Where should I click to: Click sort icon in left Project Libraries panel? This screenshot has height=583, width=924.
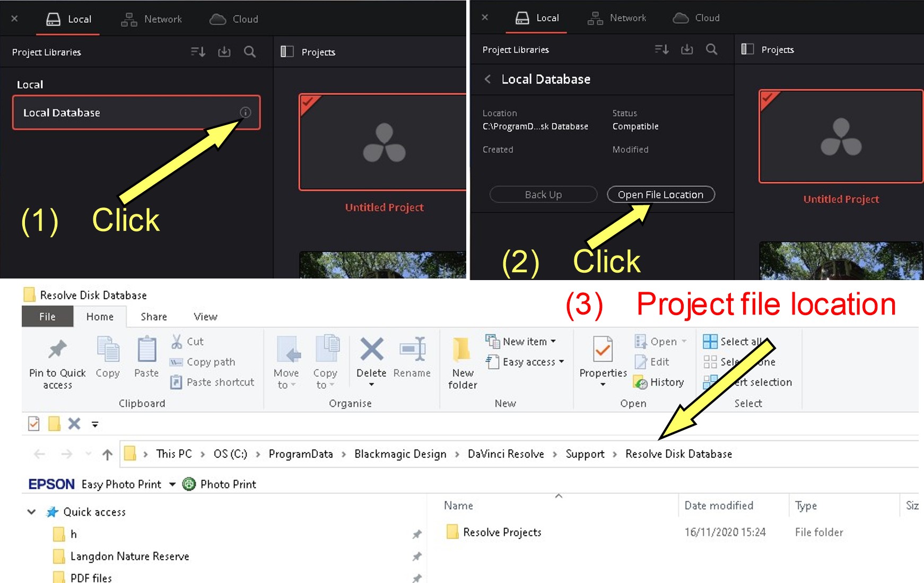pos(198,52)
